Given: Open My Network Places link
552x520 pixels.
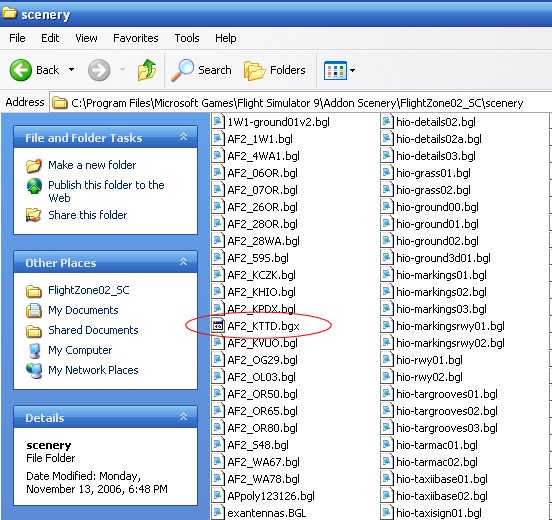Looking at the screenshot, I should click(x=93, y=370).
